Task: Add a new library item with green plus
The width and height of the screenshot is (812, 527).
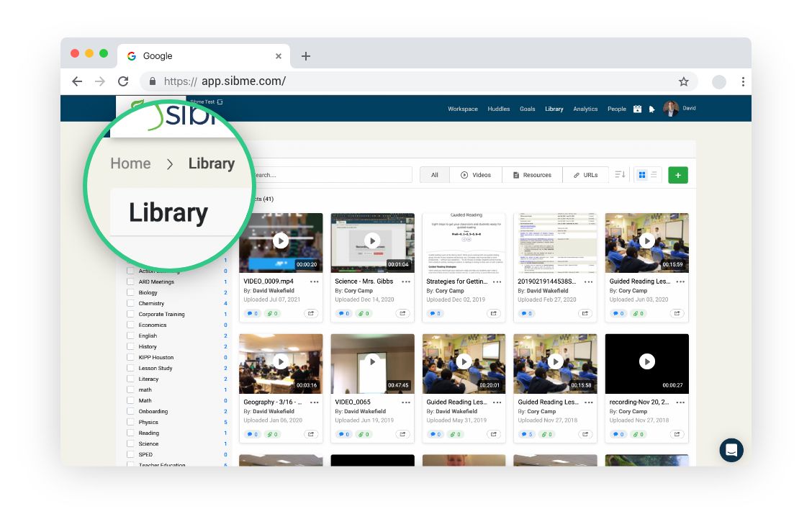Action: (x=678, y=175)
